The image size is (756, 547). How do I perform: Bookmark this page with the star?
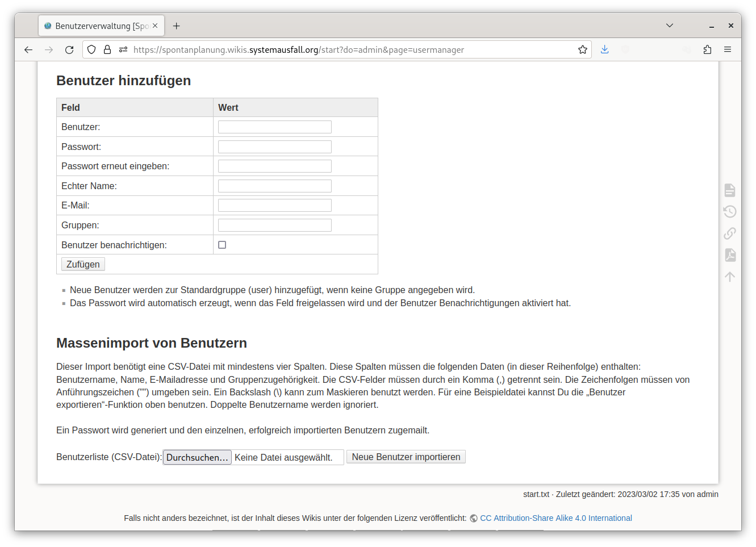pos(583,49)
